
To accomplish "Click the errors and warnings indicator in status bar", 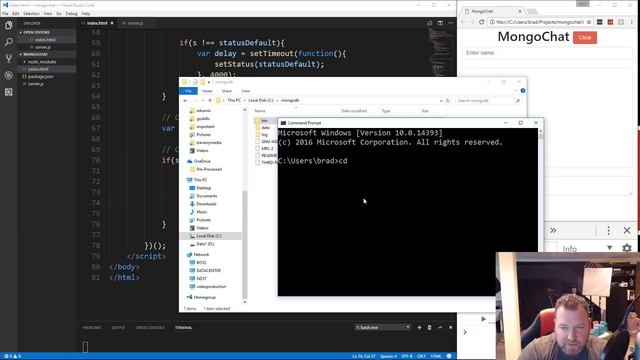I will (12, 356).
